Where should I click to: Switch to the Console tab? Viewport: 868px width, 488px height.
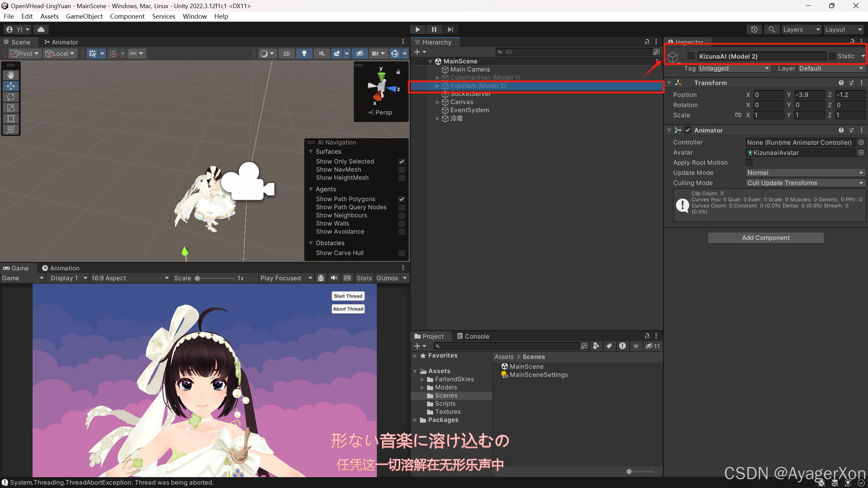[473, 336]
